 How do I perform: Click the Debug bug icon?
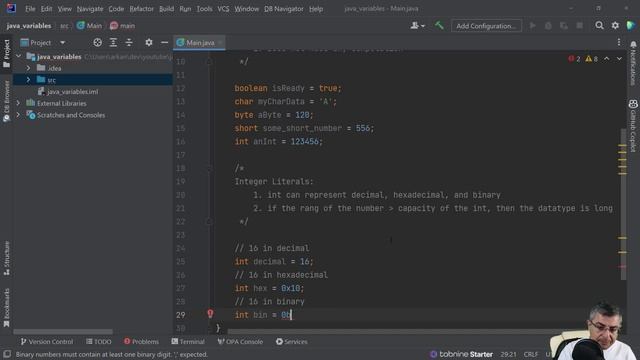(548, 26)
